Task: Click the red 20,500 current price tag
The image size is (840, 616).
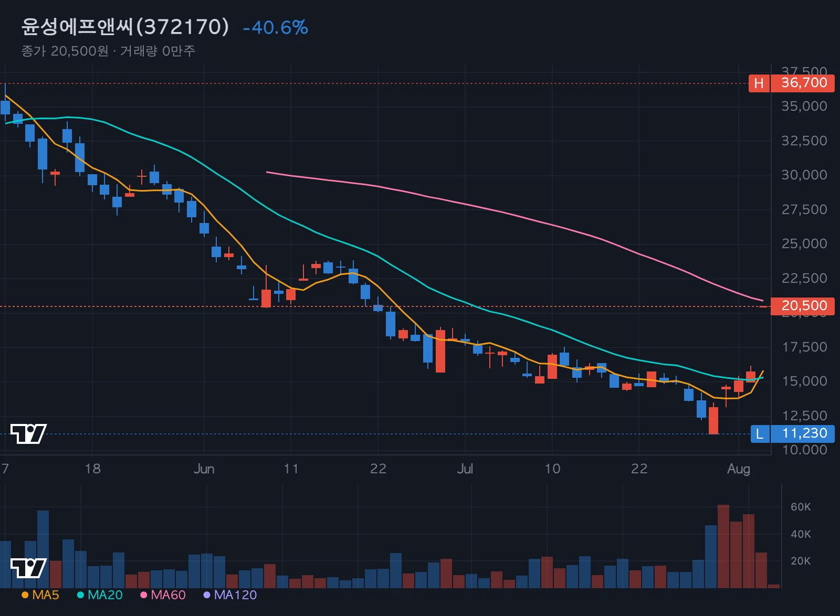Action: coord(802,306)
